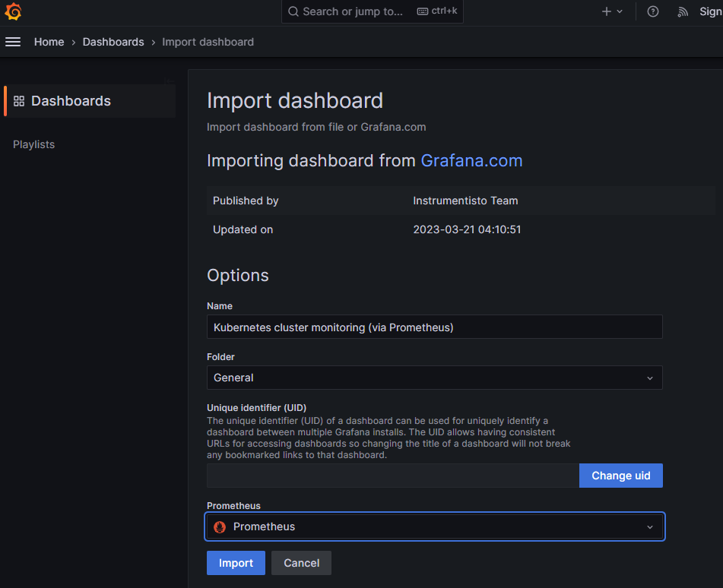Click the Published by label
The height and width of the screenshot is (588, 723).
[x=246, y=201]
